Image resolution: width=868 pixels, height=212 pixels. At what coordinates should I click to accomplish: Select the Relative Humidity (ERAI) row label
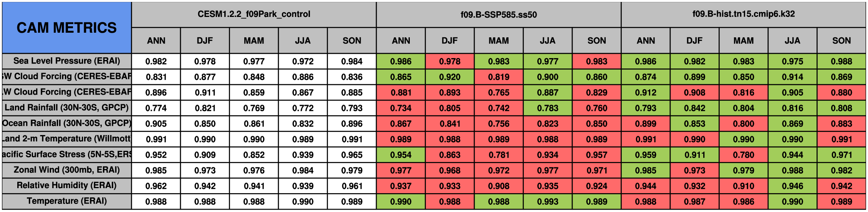(x=66, y=185)
